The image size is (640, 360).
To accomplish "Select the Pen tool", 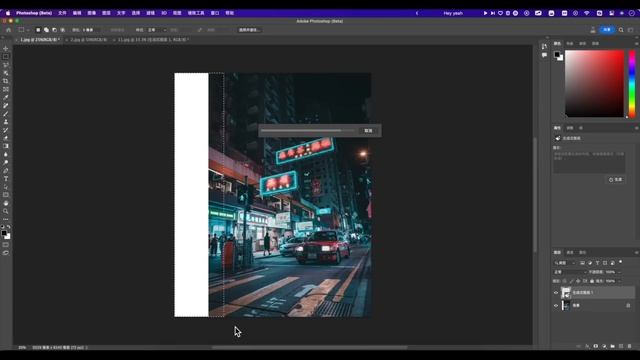I will click(x=6, y=171).
